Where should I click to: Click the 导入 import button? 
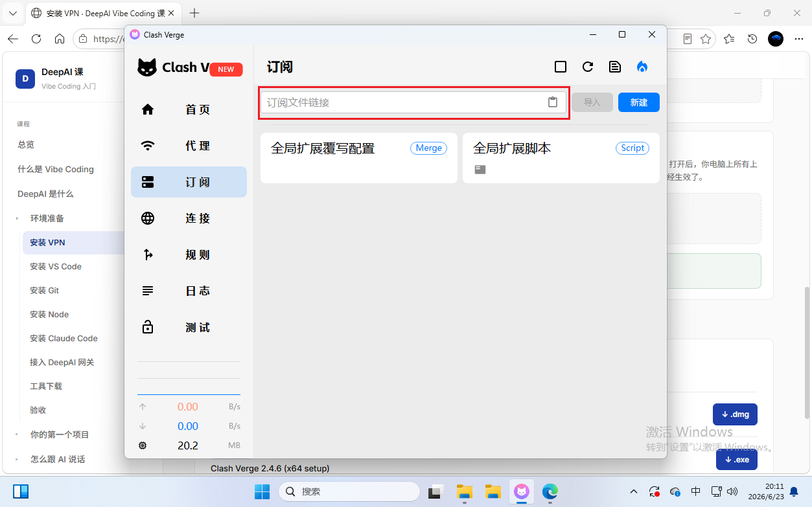pos(592,102)
